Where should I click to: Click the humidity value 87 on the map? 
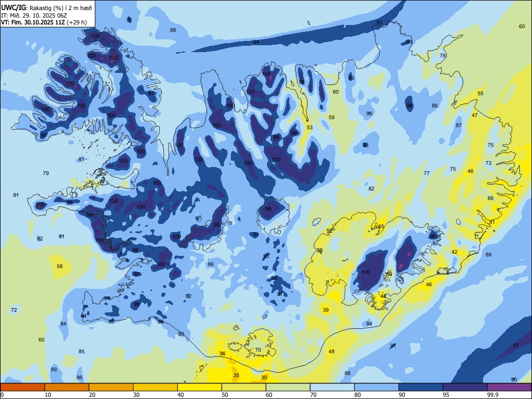[x=459, y=125]
